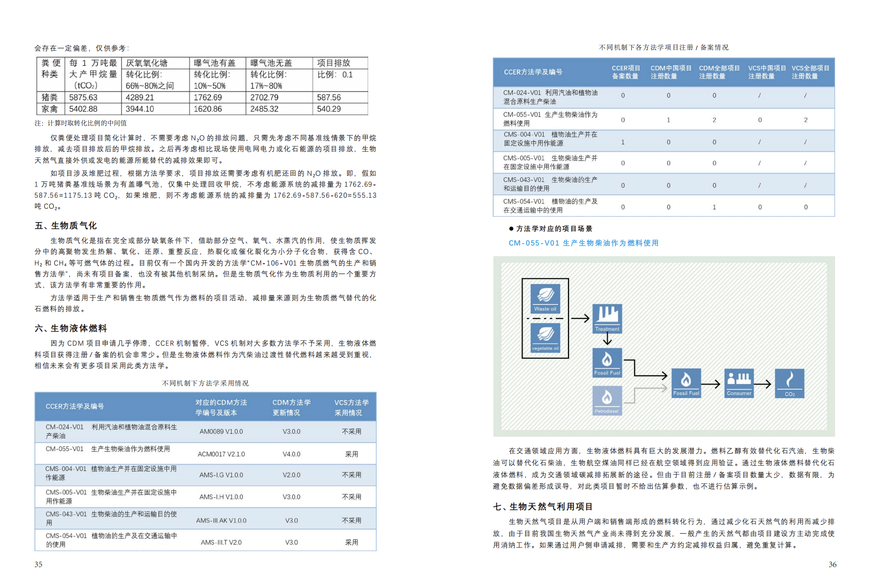Click the 五、生物质气化 section heading
This screenshot has width=869, height=588.
click(66, 226)
